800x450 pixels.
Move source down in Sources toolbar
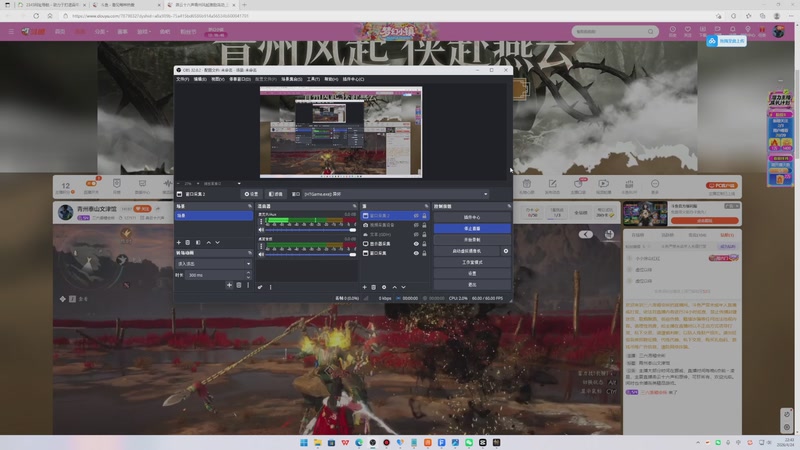click(404, 287)
